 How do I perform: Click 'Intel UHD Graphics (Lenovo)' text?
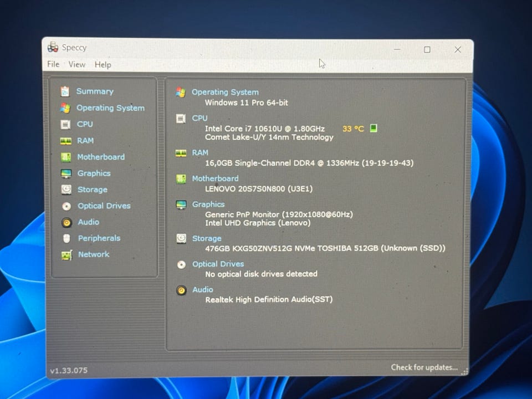(x=258, y=223)
